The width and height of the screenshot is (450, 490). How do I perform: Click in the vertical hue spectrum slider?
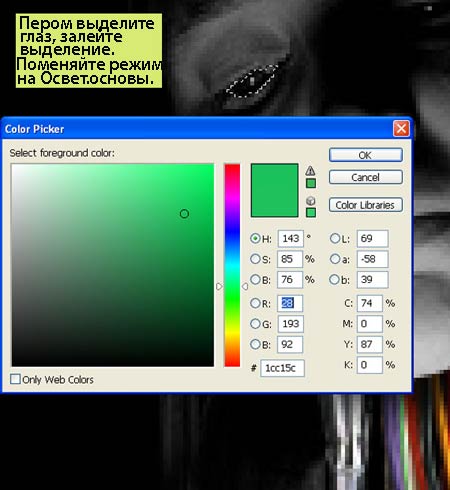pyautogui.click(x=232, y=265)
